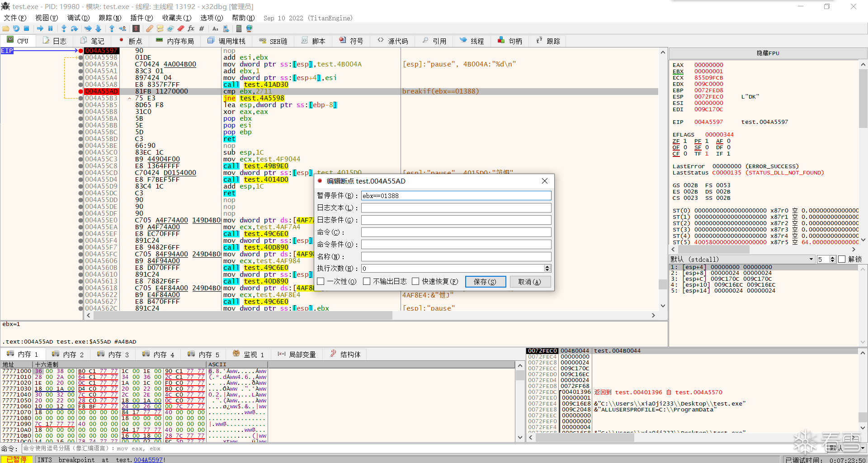The image size is (868, 463).
Task: Open the 插件 menu
Action: pos(142,18)
